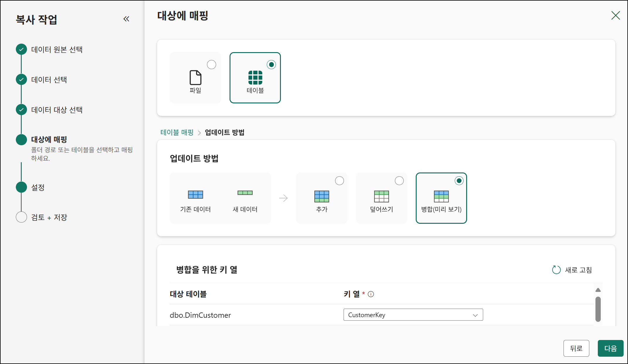
Task: Click the 병합(미리 보기) table icon
Action: coord(441,196)
